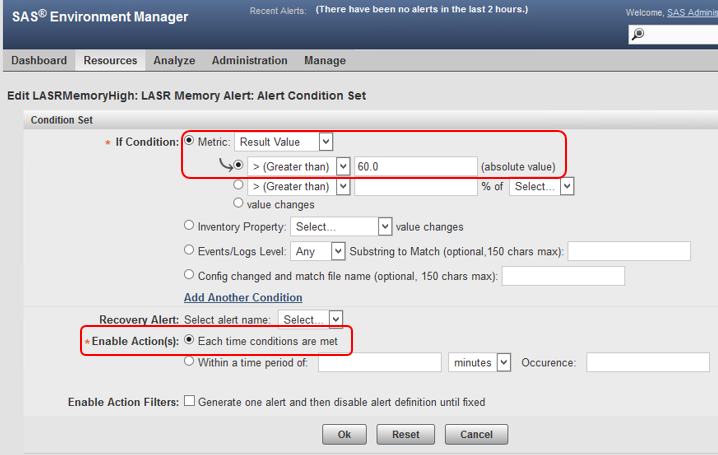Screen dimensions: 718x455
Task: Open the Administration menu
Action: click(250, 60)
